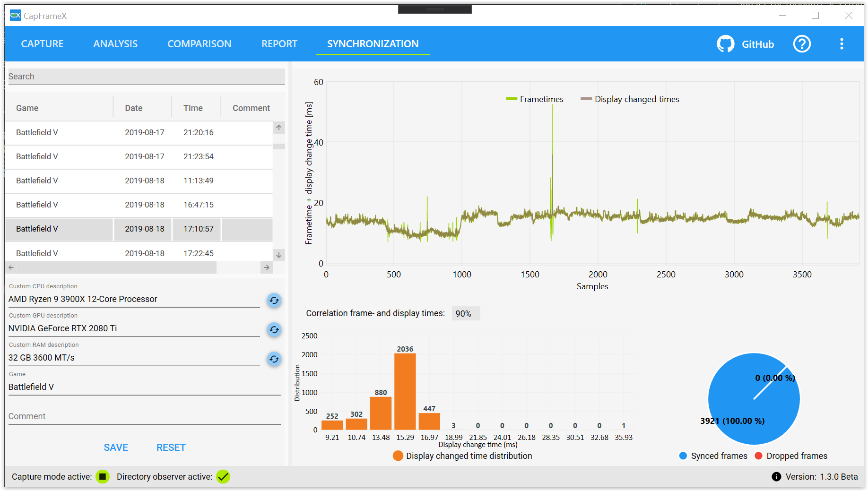Select the Battlefield V record at 21:20:16
Viewport: 868px width, 491px height.
(x=139, y=133)
